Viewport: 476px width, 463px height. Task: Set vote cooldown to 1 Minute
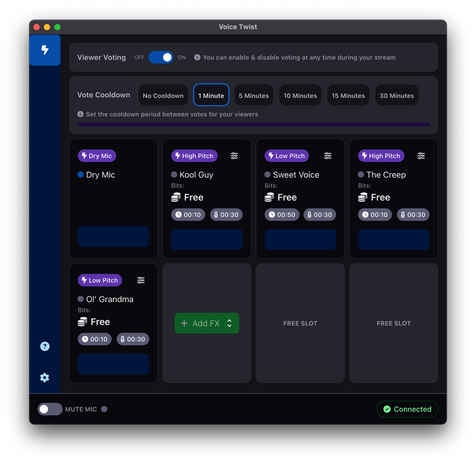pos(211,95)
